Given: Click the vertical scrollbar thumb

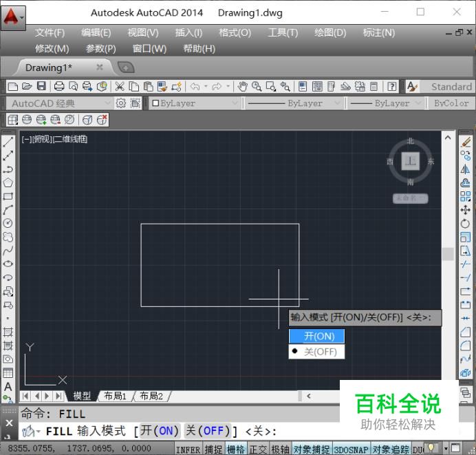Looking at the screenshot, I should pyautogui.click(x=448, y=254).
